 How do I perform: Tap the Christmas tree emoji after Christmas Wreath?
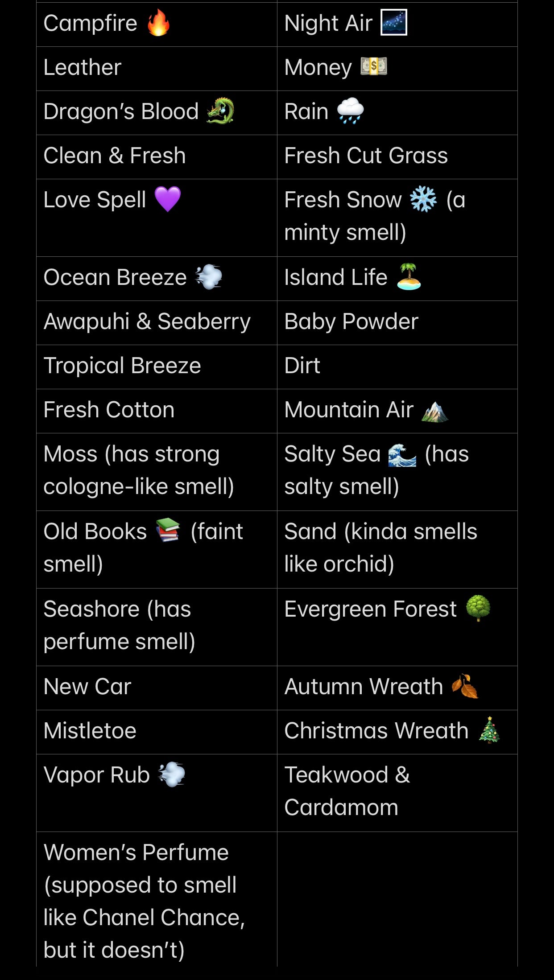click(489, 730)
